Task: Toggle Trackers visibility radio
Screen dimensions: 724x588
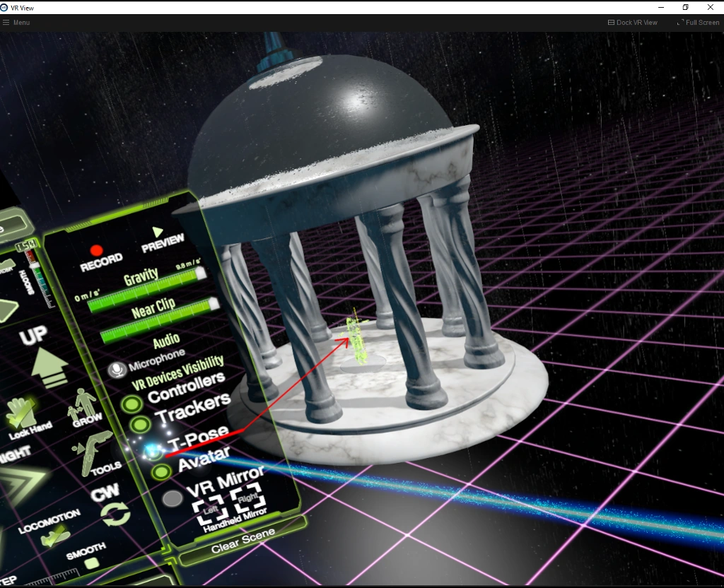Action: [141, 424]
